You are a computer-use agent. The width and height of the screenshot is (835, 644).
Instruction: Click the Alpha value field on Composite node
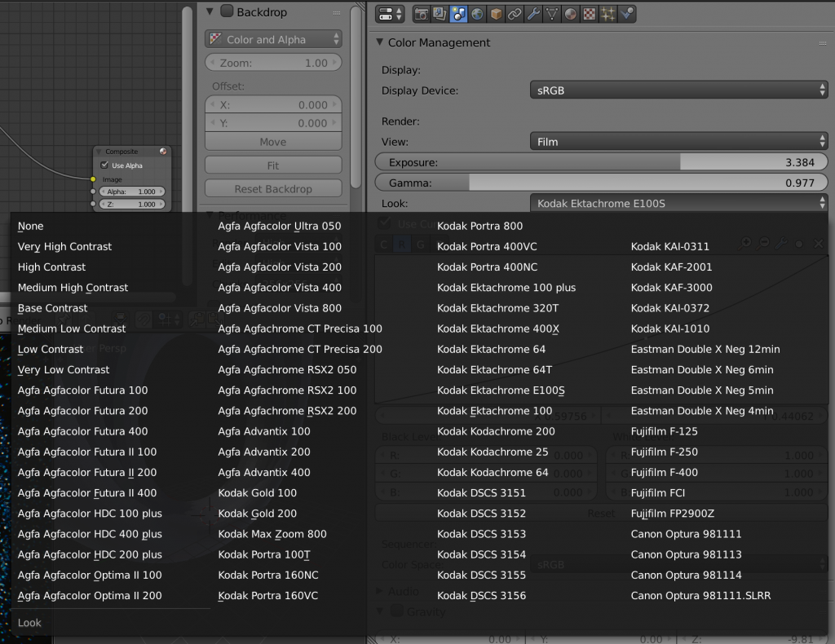(x=132, y=192)
